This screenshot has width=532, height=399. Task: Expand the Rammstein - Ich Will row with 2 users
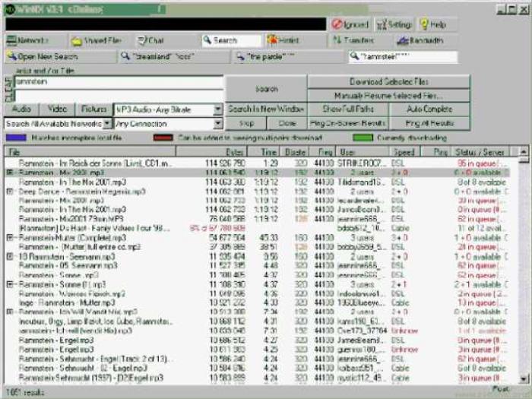[x=9, y=312]
